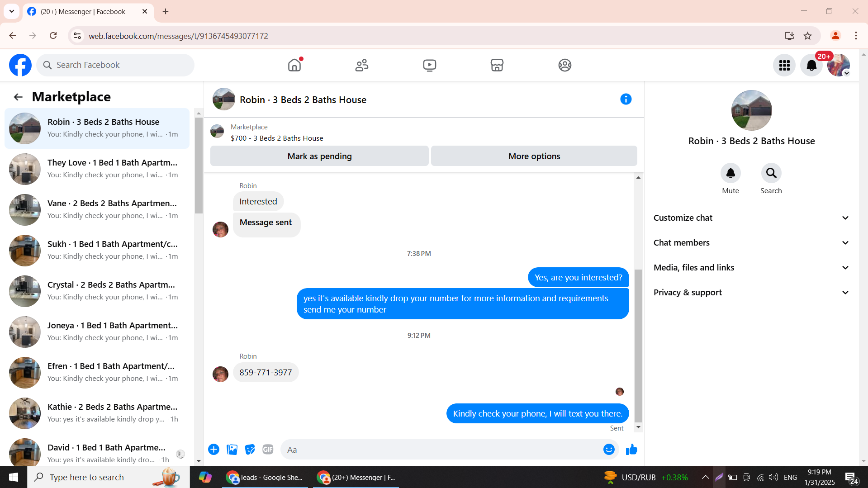Image resolution: width=868 pixels, height=488 pixels.
Task: Open Vane 2 Beds 2 Baths chat
Action: pos(97,210)
